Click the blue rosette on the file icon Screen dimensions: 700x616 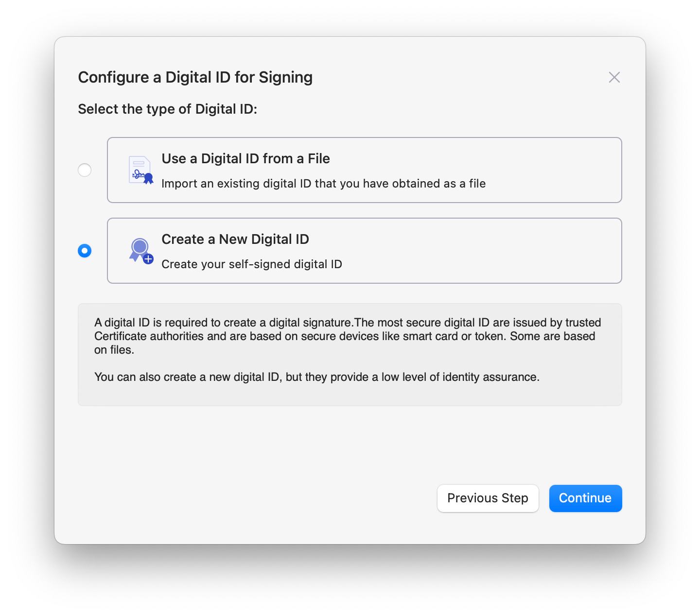(x=149, y=178)
